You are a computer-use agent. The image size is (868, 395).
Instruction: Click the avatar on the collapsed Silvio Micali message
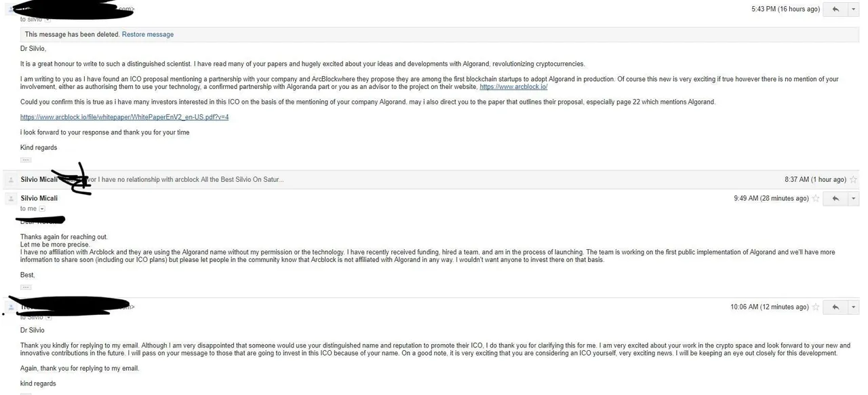click(x=11, y=180)
